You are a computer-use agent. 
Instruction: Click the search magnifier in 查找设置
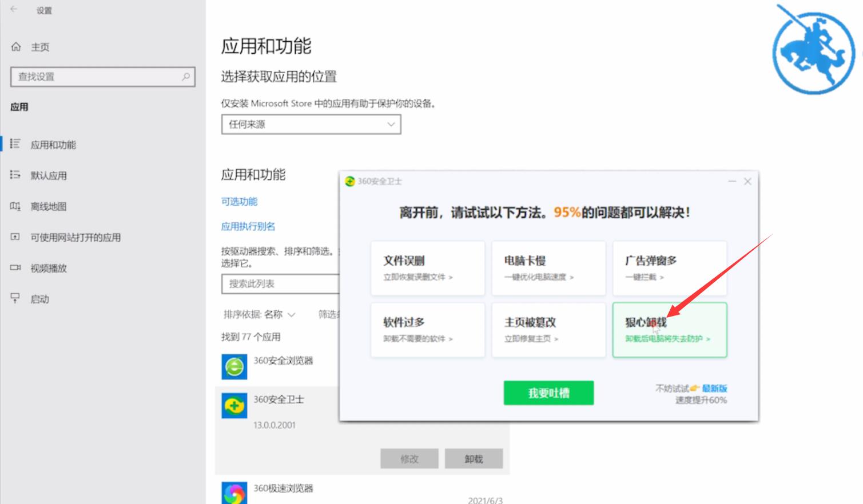[x=186, y=77]
